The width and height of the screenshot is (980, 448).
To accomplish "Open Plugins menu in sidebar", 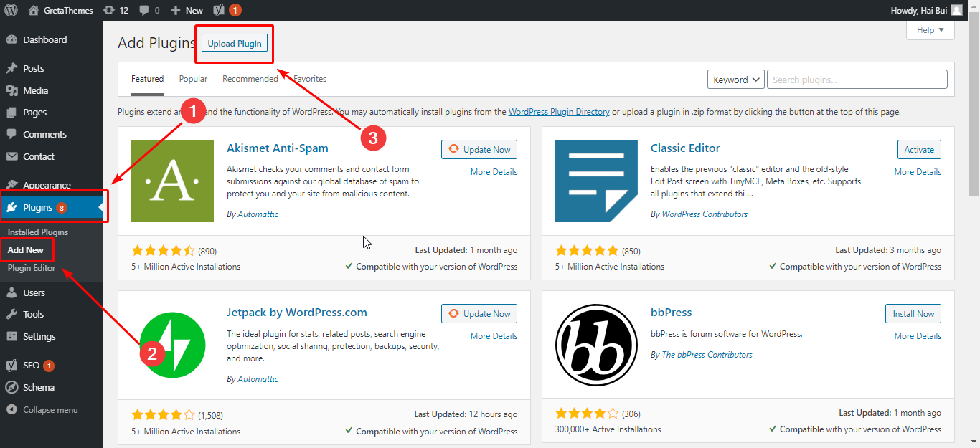I will click(52, 208).
